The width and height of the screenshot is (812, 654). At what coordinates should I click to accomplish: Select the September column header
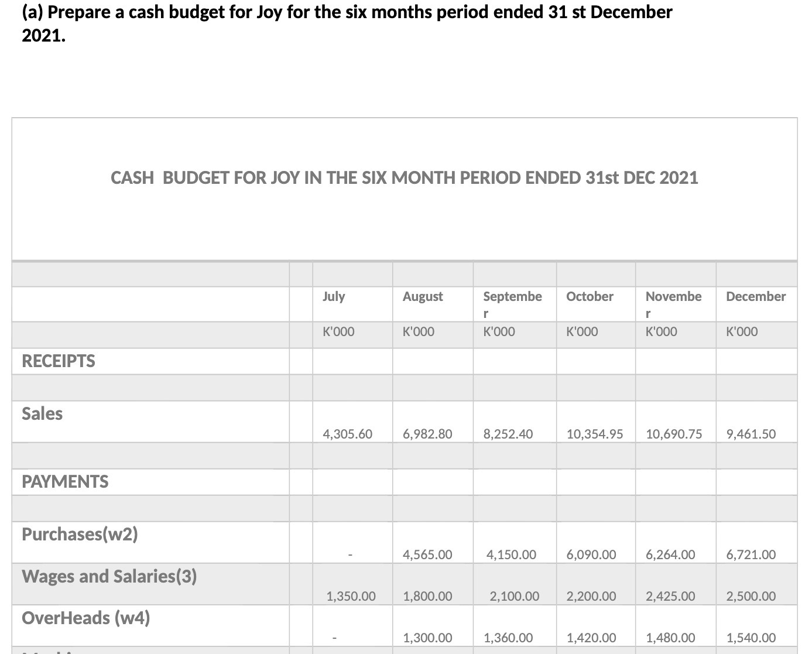pos(512,297)
